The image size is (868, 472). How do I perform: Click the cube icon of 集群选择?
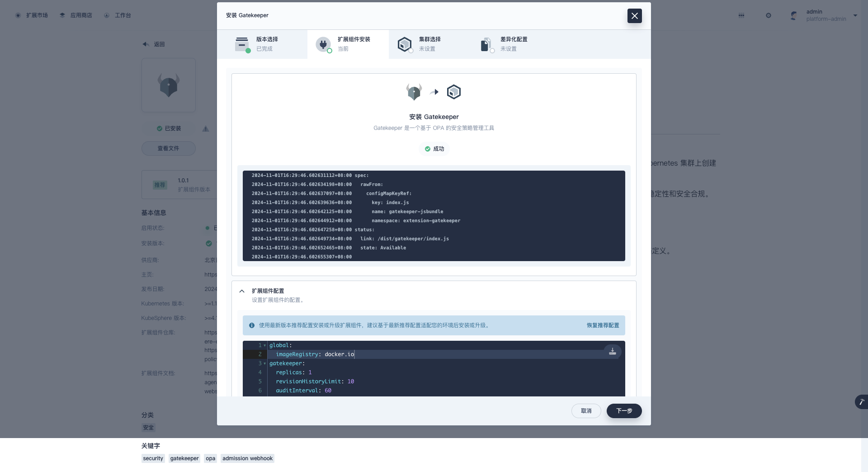tap(405, 44)
